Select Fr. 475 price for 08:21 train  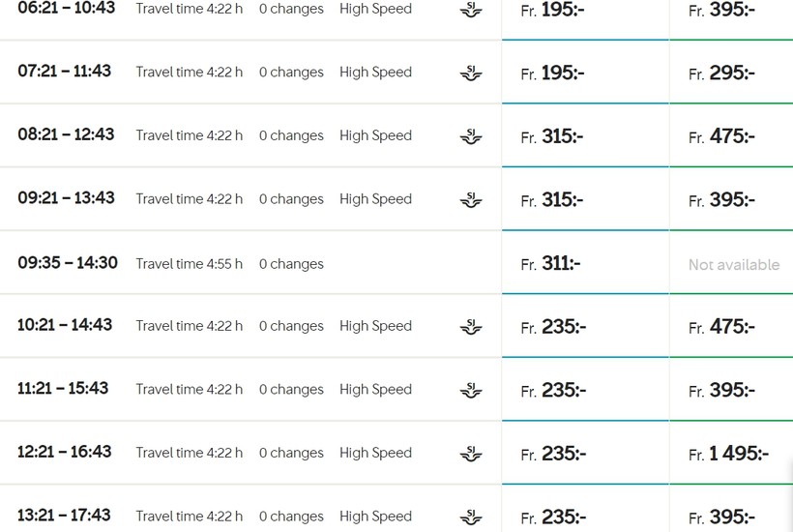click(x=731, y=135)
